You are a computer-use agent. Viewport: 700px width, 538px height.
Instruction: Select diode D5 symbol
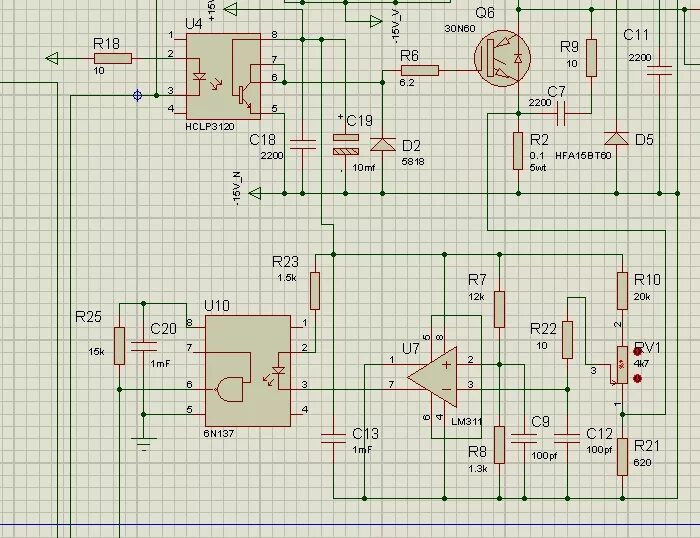(616, 138)
